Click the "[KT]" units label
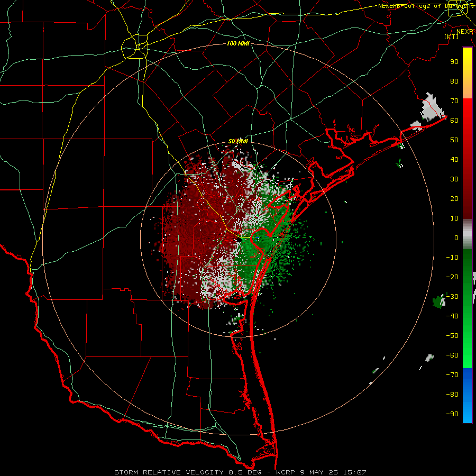 (452, 36)
